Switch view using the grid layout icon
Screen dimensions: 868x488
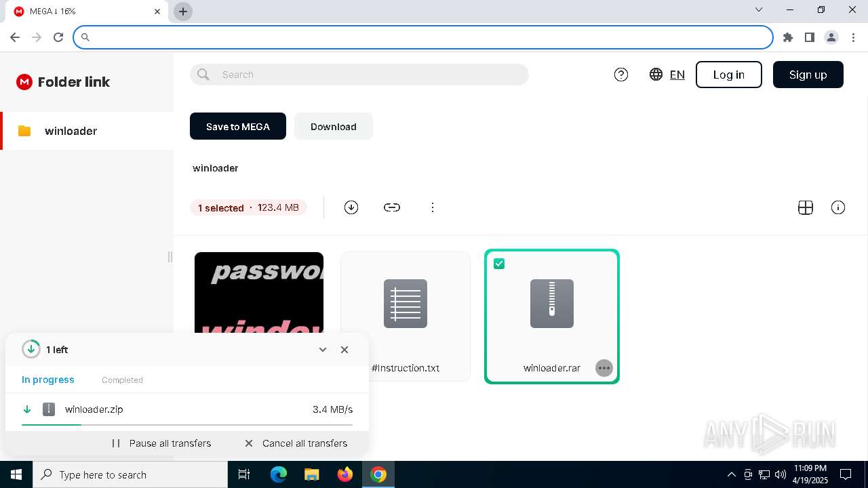(806, 207)
